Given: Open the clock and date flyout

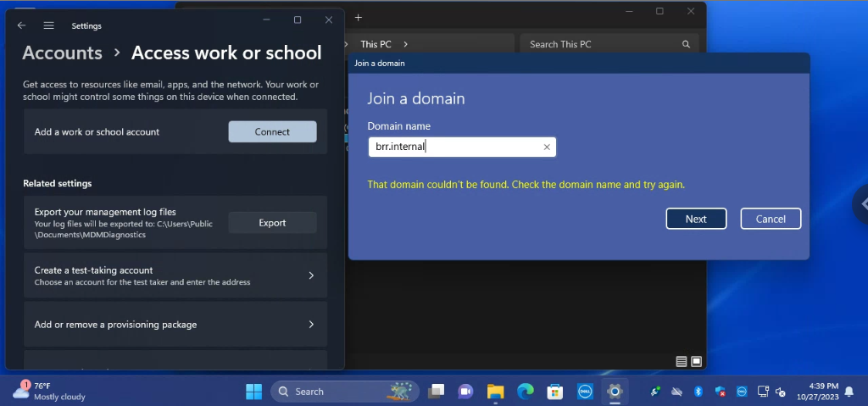Looking at the screenshot, I should click(x=818, y=391).
